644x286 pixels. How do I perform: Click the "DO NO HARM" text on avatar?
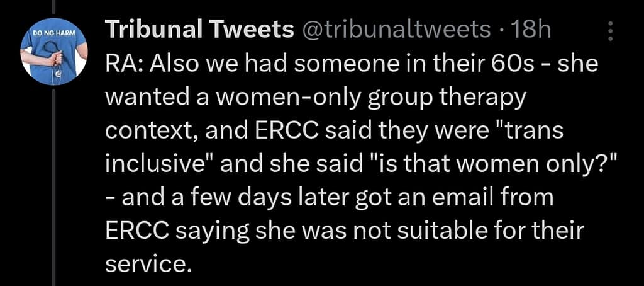tap(53, 33)
